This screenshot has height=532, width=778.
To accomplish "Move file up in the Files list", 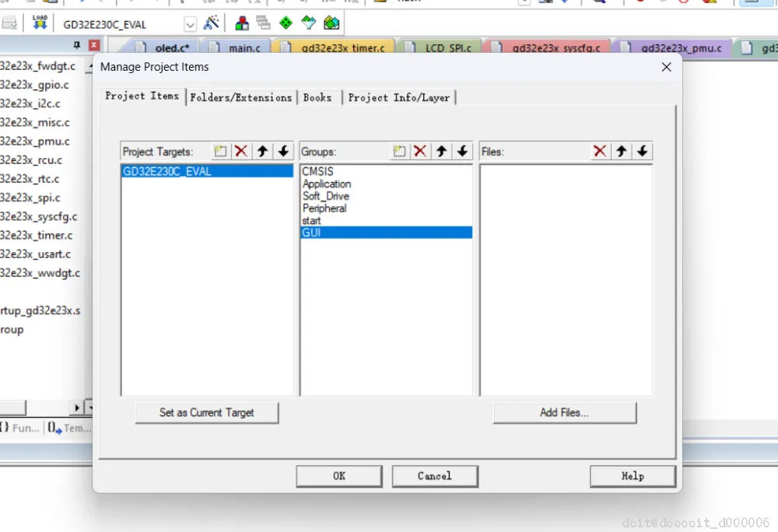I will pyautogui.click(x=621, y=151).
